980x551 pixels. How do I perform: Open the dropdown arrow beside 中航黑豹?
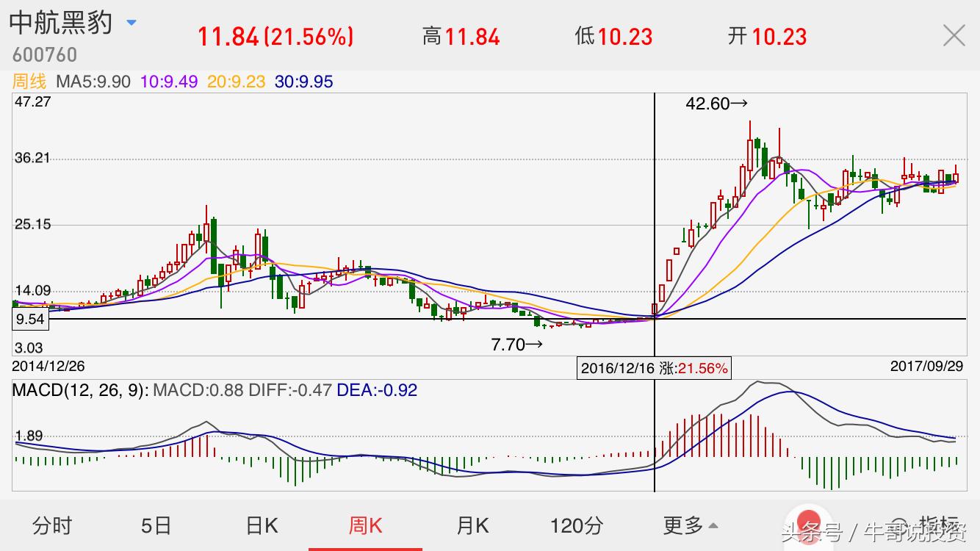(131, 23)
